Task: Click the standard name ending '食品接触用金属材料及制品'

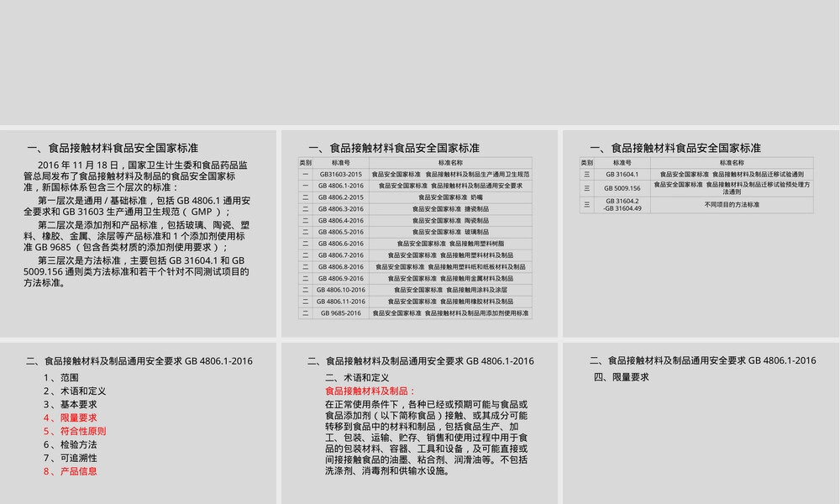Action: (x=450, y=279)
